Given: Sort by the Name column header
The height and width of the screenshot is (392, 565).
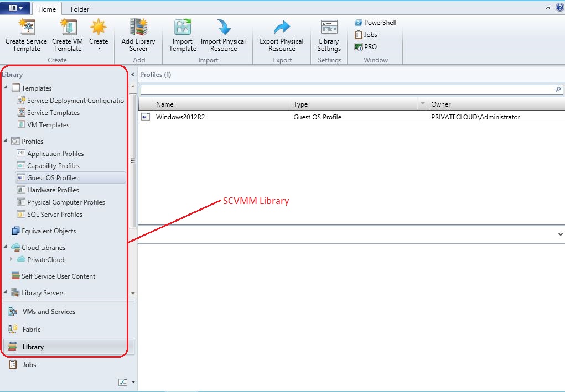Looking at the screenshot, I should (221, 104).
